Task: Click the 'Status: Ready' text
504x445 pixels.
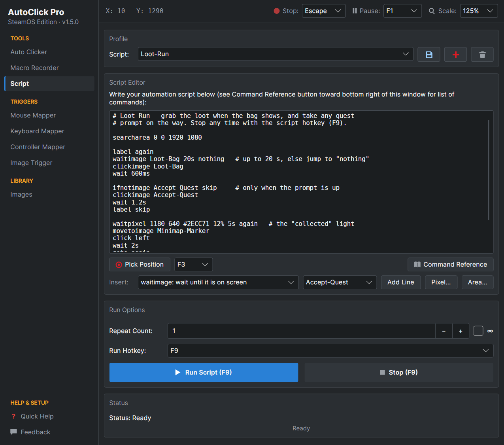Action: point(130,418)
